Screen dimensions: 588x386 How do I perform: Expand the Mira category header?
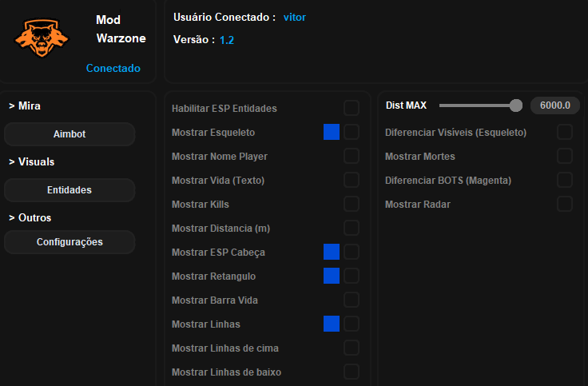click(25, 105)
